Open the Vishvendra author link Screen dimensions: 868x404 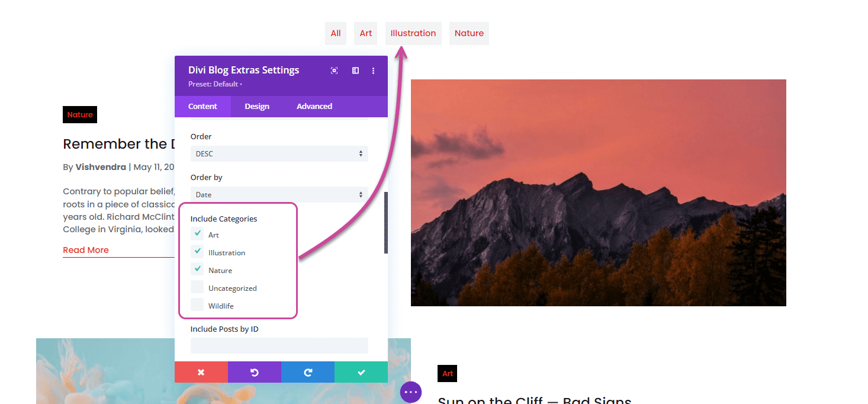101,167
